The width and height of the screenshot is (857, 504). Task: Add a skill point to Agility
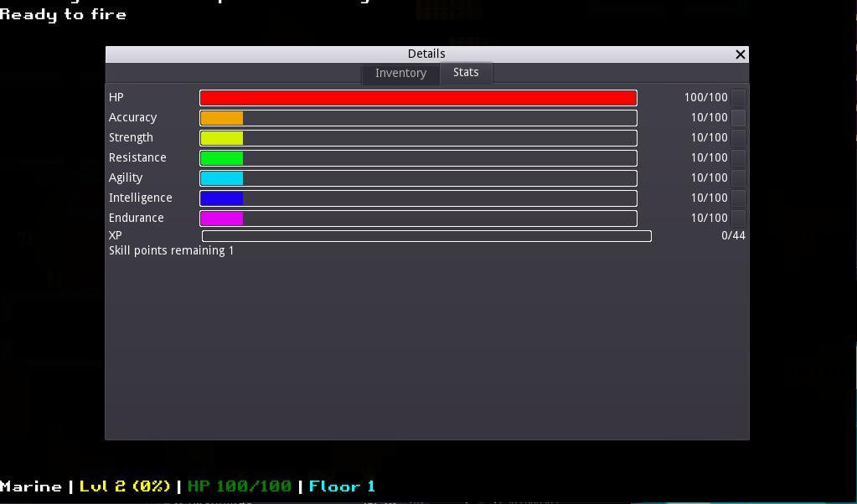738,177
